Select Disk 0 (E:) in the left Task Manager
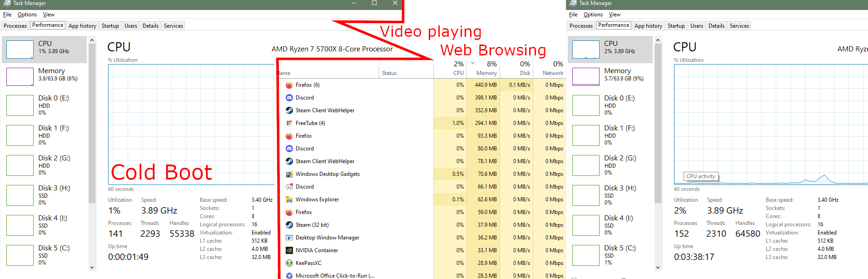The image size is (868, 279). pyautogui.click(x=44, y=105)
